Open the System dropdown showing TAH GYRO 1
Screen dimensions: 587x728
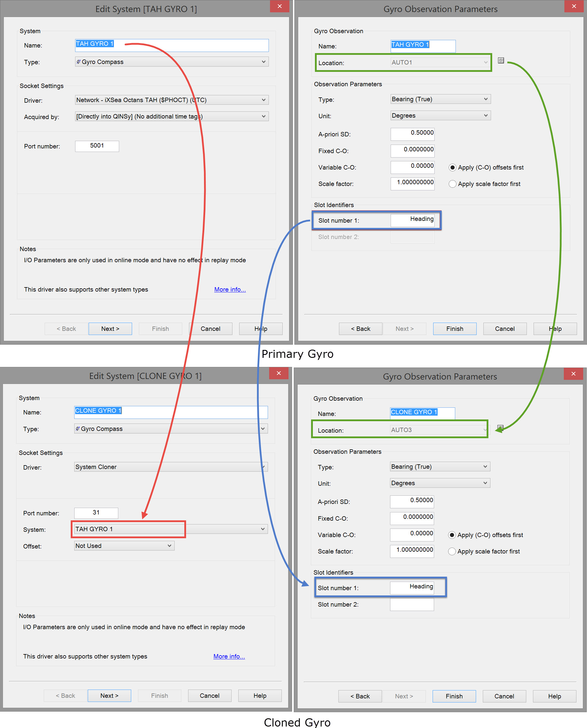262,529
